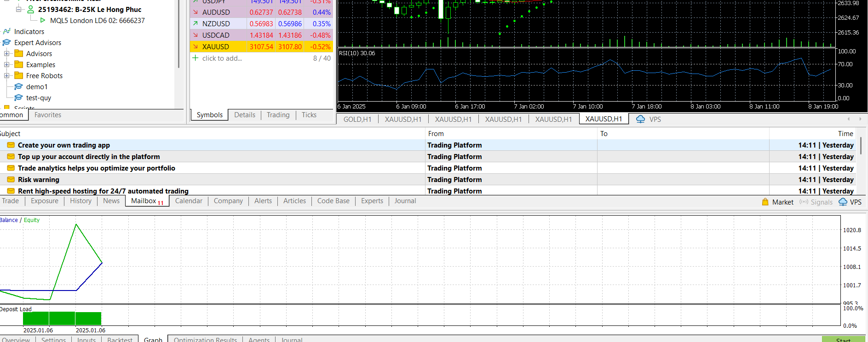Image resolution: width=868 pixels, height=342 pixels.
Task: Open the Ticks tab
Action: [309, 115]
